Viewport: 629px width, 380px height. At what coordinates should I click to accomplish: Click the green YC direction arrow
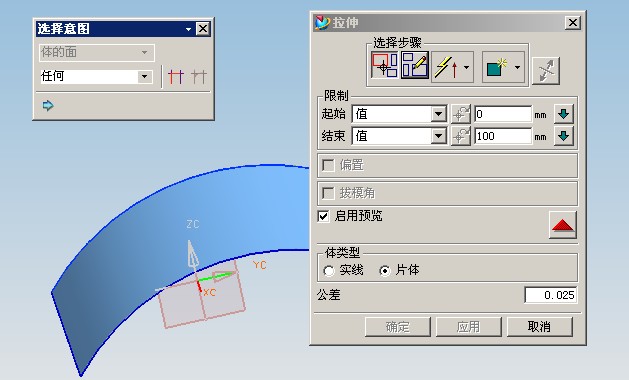tap(217, 276)
